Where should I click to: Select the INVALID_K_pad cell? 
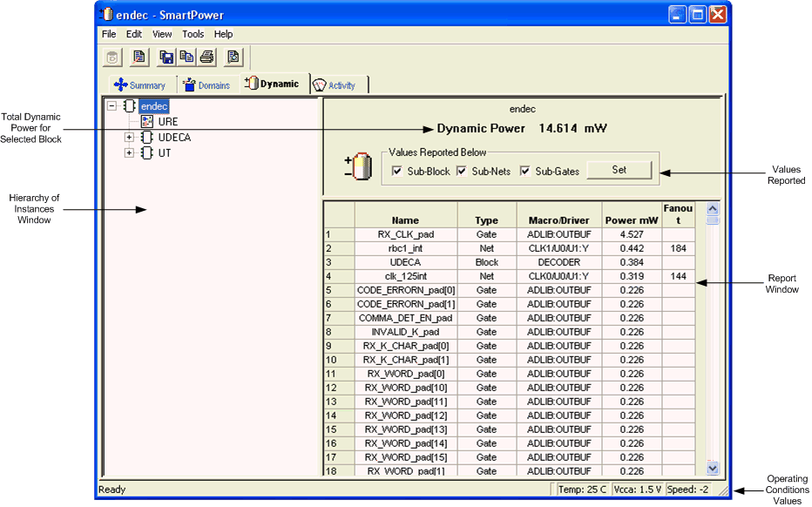click(x=406, y=333)
